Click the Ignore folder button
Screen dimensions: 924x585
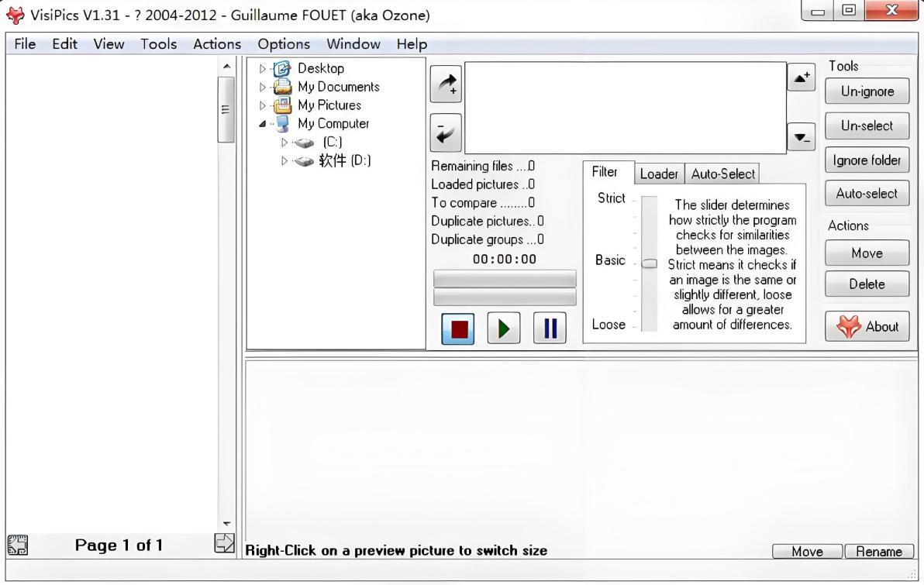[x=867, y=160]
